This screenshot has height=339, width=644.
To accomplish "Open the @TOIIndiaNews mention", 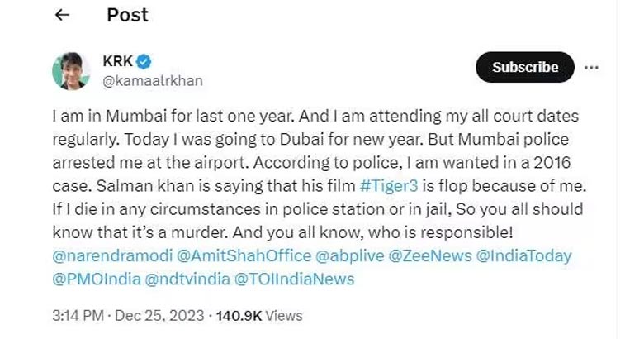I will tap(295, 279).
